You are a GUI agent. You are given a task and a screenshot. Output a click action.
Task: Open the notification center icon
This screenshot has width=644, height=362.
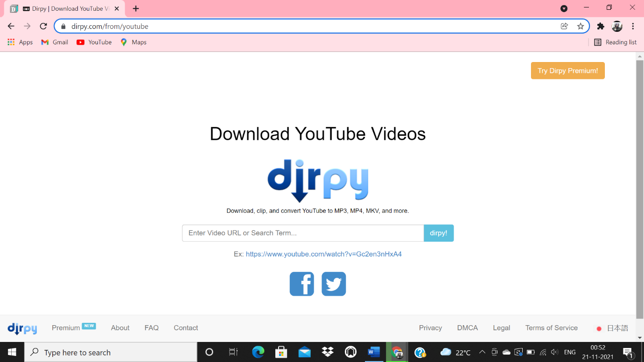[629, 352]
